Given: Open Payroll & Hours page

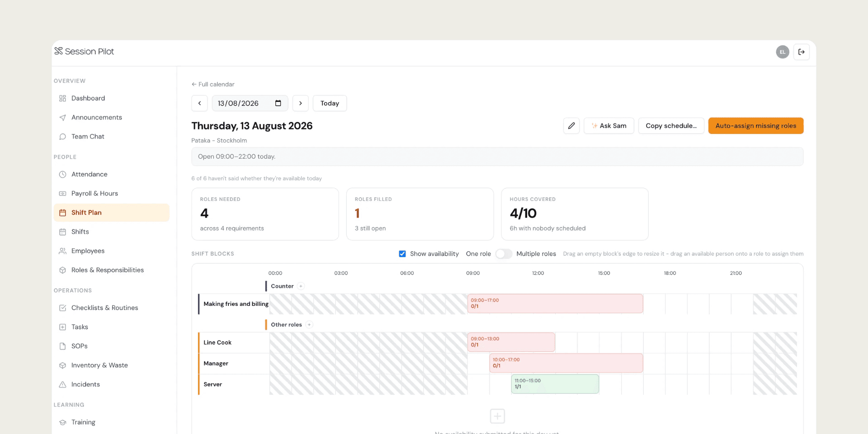Looking at the screenshot, I should (x=111, y=193).
